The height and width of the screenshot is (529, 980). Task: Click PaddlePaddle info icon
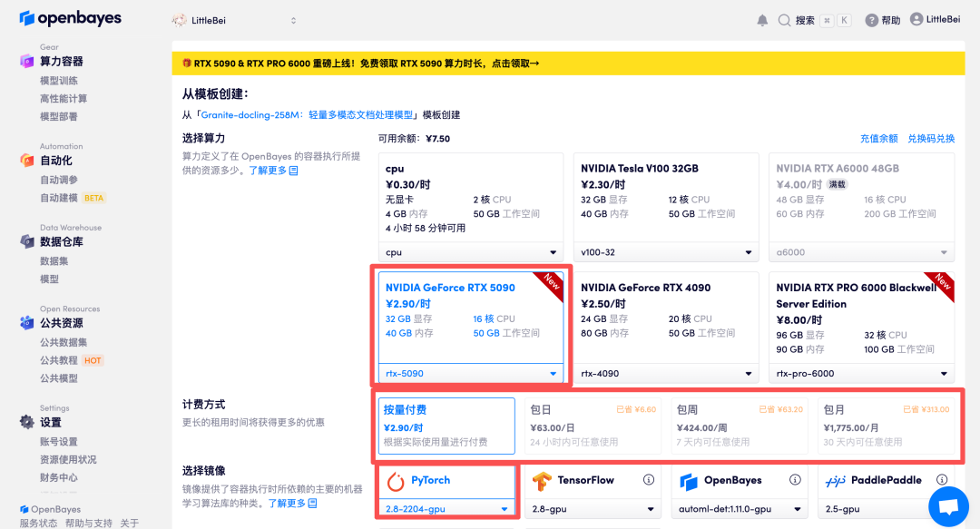pos(942,480)
